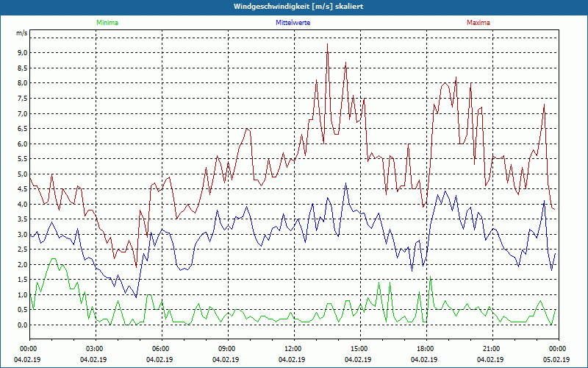Image resolution: width=588 pixels, height=368 pixels.
Task: Click the 2,0 y-axis value
Action: [23, 264]
